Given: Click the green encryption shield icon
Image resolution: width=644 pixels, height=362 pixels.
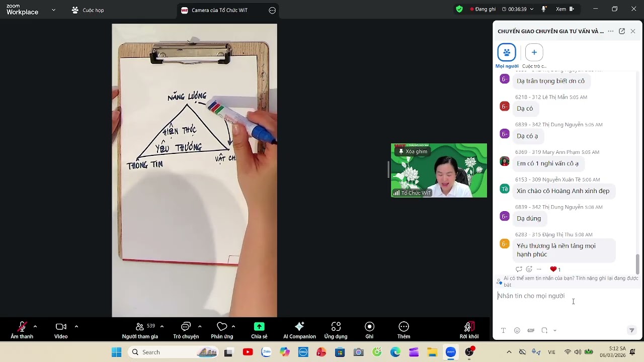Looking at the screenshot, I should tap(459, 9).
